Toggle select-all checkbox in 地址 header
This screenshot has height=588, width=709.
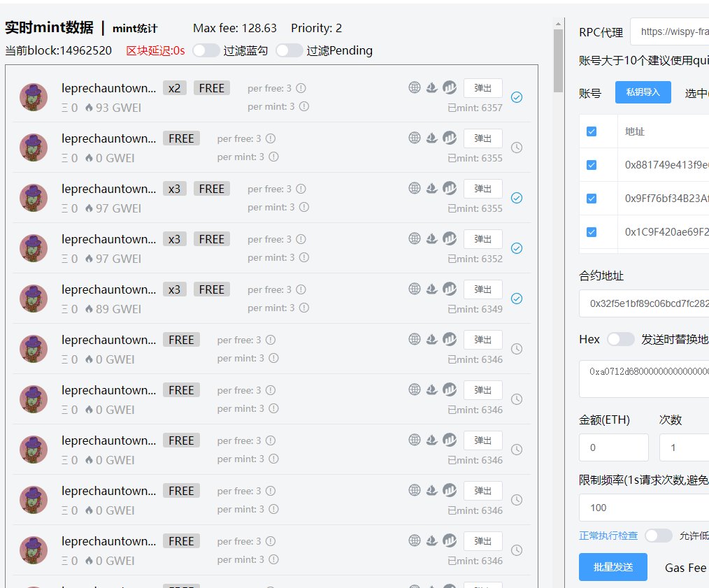pyautogui.click(x=592, y=131)
